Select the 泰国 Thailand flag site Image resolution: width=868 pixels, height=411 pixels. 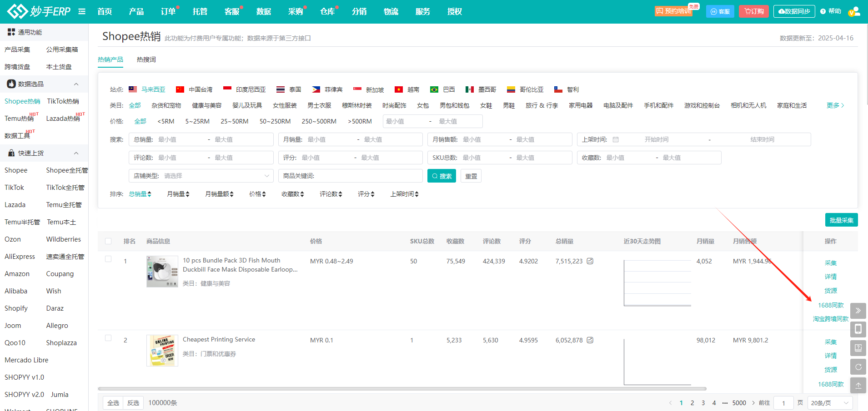(x=281, y=89)
